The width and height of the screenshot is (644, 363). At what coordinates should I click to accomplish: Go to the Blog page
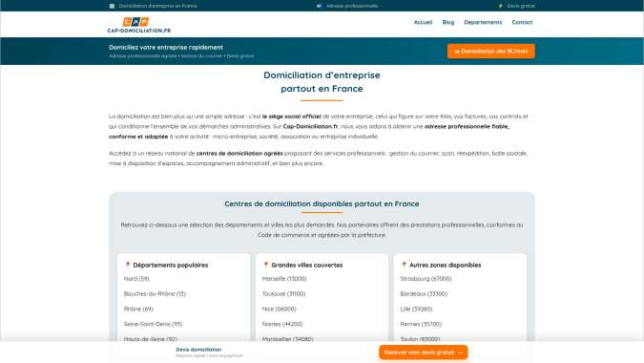[x=448, y=22]
